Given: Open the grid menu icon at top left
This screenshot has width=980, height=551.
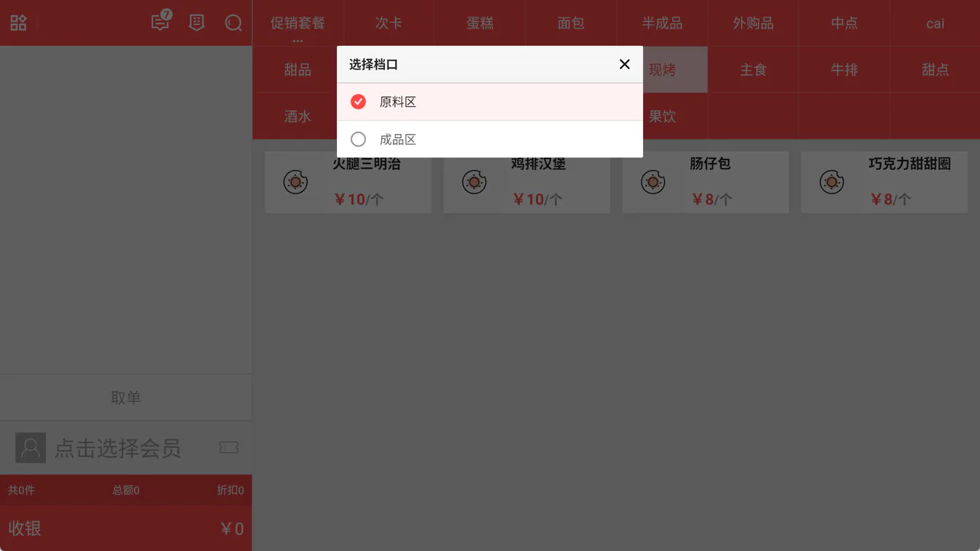Looking at the screenshot, I should tap(18, 23).
